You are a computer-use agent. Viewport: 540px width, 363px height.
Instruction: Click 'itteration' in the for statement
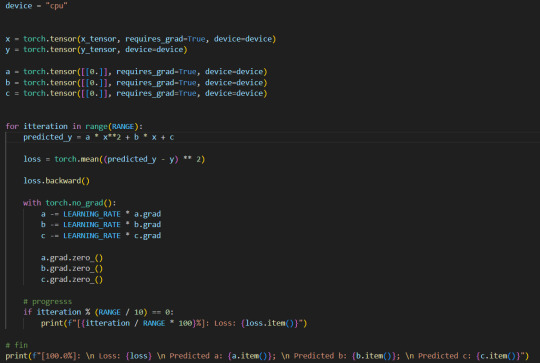(x=45, y=126)
